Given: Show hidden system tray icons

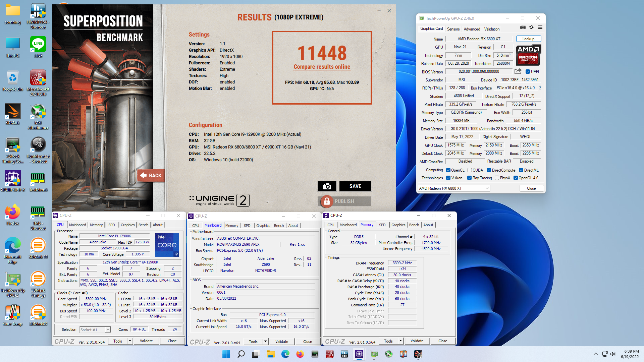Looking at the screenshot, I should 595,354.
